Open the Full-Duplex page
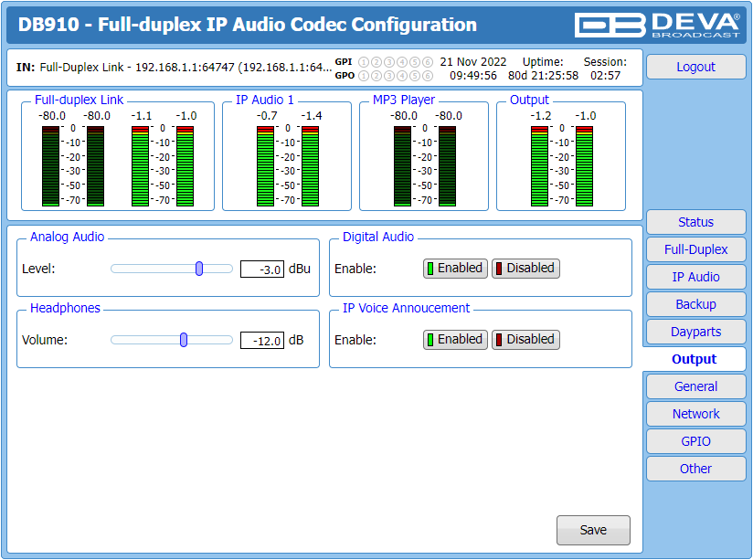The width and height of the screenshot is (753, 560). [x=695, y=249]
